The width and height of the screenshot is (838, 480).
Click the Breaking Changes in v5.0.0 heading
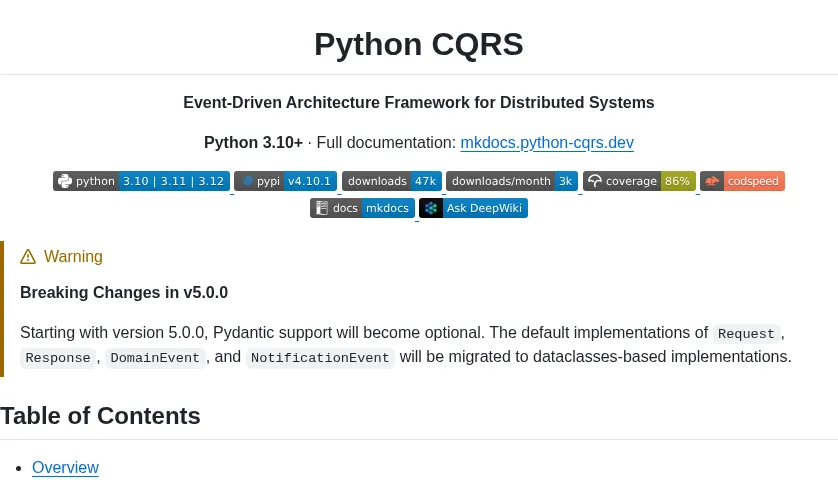[124, 292]
